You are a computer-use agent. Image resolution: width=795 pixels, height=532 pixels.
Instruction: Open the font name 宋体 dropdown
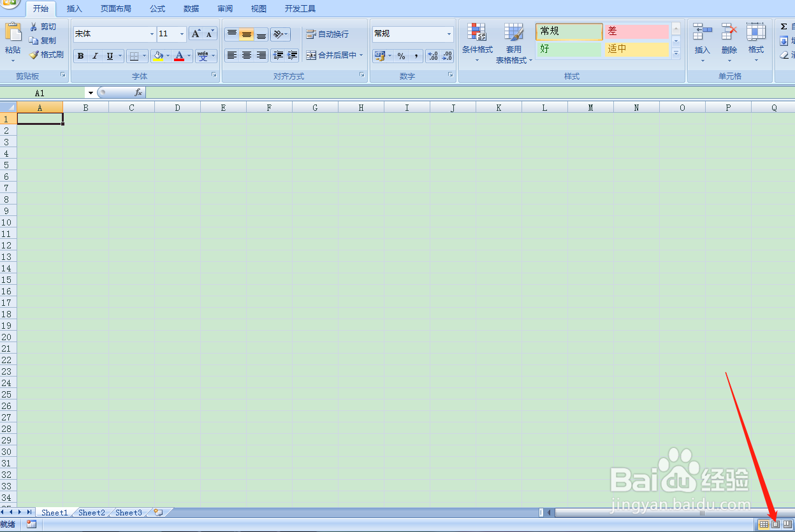(x=152, y=34)
